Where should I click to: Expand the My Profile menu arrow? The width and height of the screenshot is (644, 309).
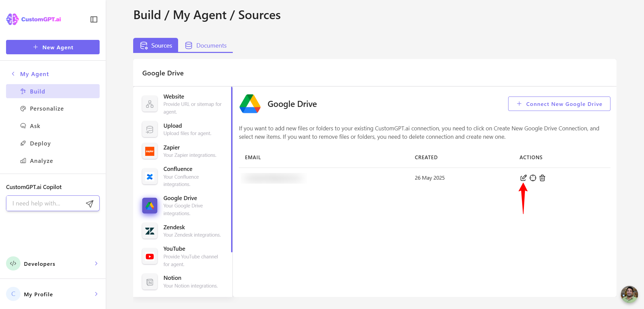tap(96, 294)
